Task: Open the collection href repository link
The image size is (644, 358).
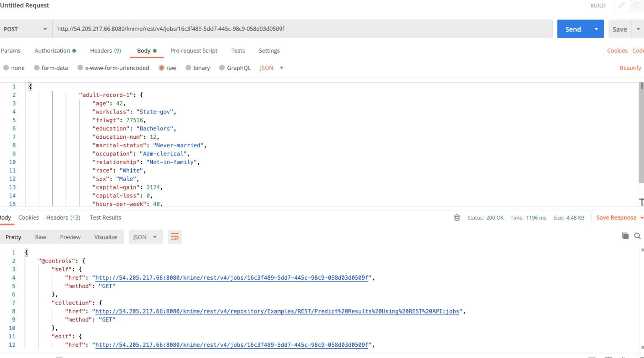Action: 277,311
